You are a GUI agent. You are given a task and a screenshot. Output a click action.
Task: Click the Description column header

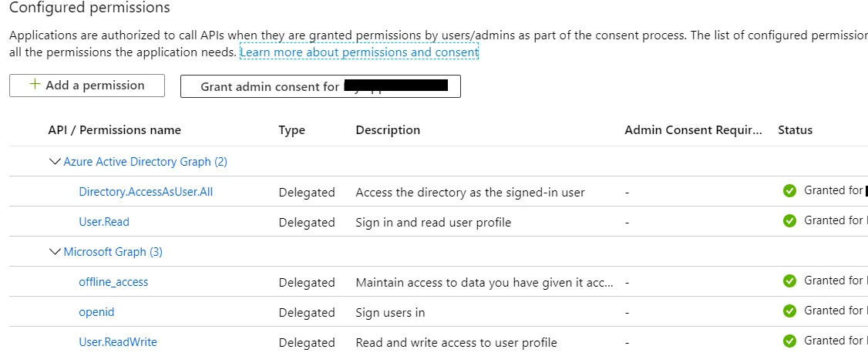click(x=388, y=130)
